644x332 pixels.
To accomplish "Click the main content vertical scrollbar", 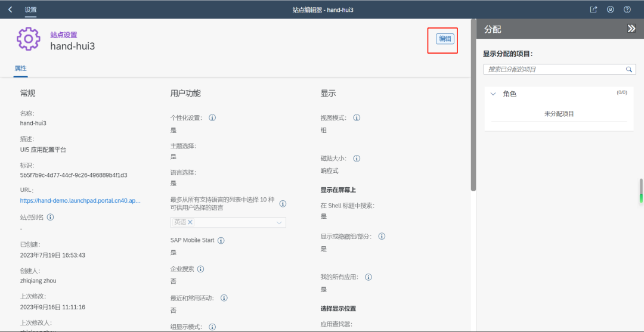I will click(x=473, y=105).
